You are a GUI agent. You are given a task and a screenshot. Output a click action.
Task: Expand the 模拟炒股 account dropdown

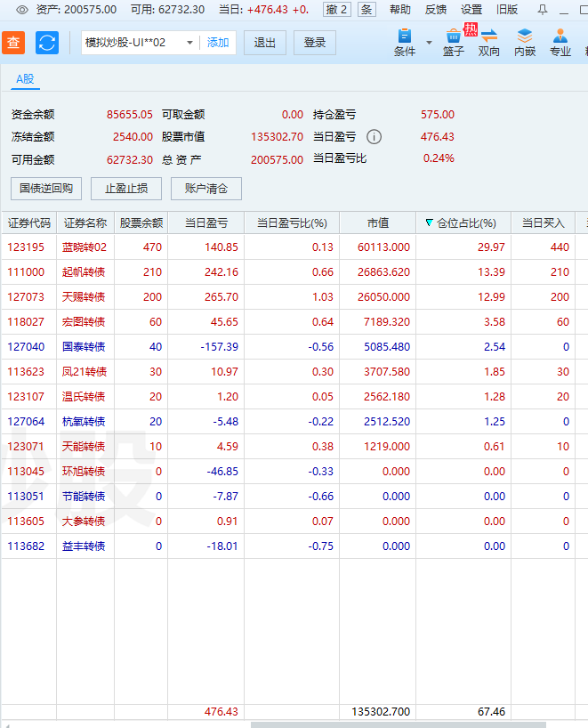(189, 43)
